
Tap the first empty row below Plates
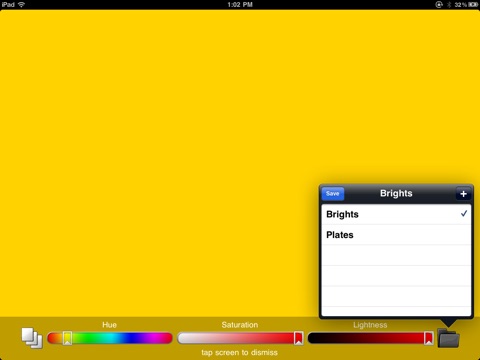pos(396,255)
